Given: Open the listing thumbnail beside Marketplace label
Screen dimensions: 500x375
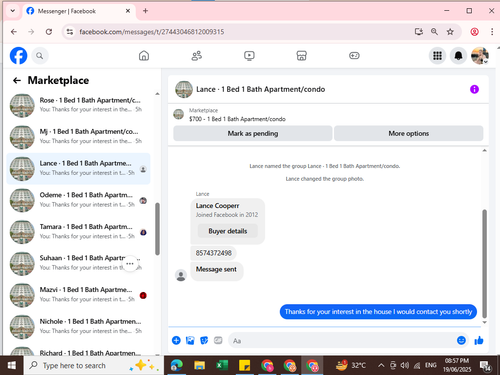Looking at the screenshot, I should [179, 114].
